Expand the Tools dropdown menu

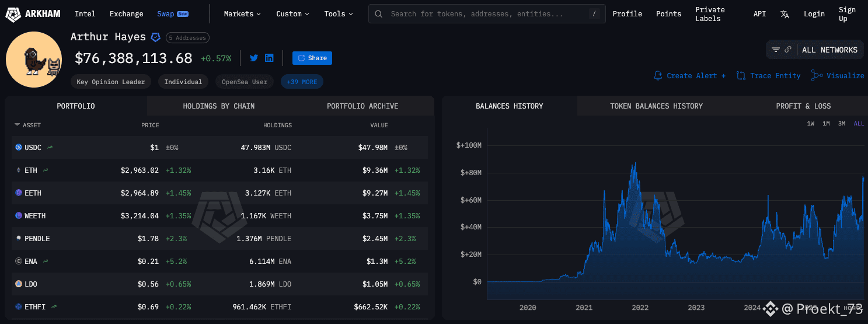tap(339, 14)
